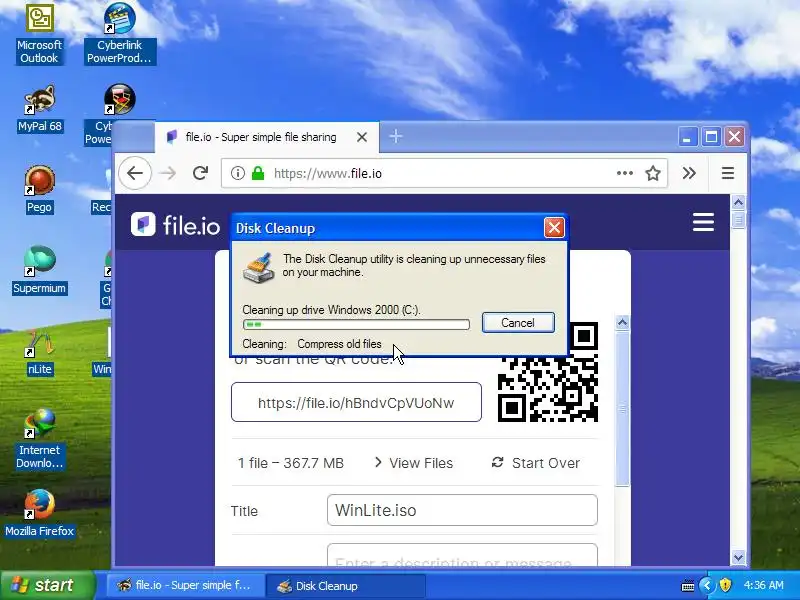This screenshot has height=600, width=800.
Task: Open the Microsoft Outlook desktop icon
Action: click(39, 35)
